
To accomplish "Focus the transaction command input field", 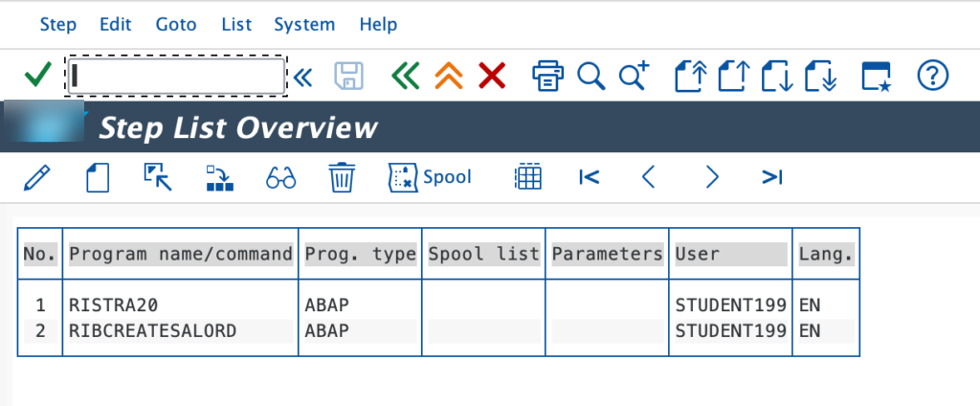I will 176,77.
